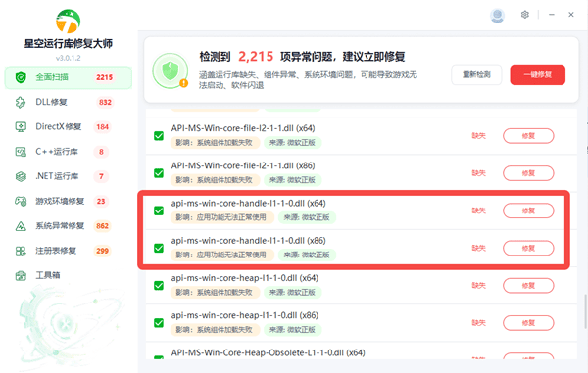Click the 2215 badge on 全面扫描

click(104, 77)
